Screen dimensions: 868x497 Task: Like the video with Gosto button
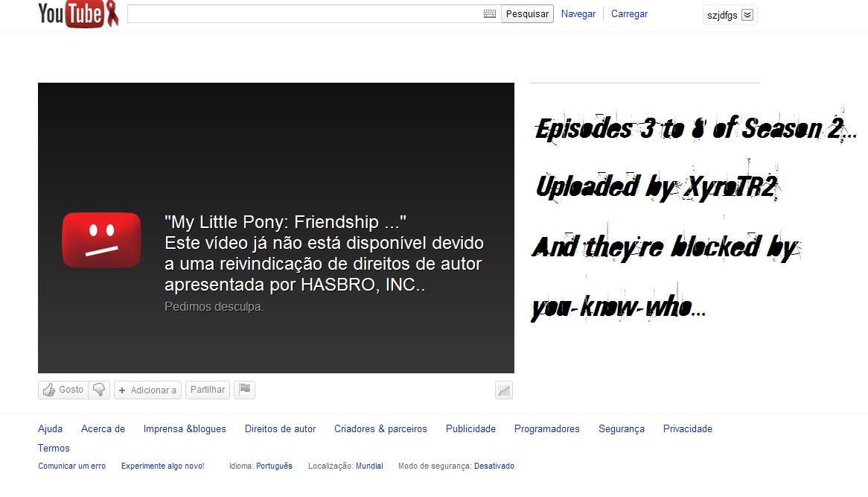coord(63,390)
